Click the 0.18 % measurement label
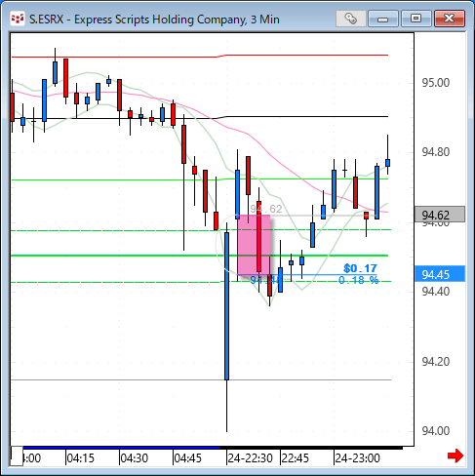This screenshot has height=476, width=475. click(x=359, y=280)
